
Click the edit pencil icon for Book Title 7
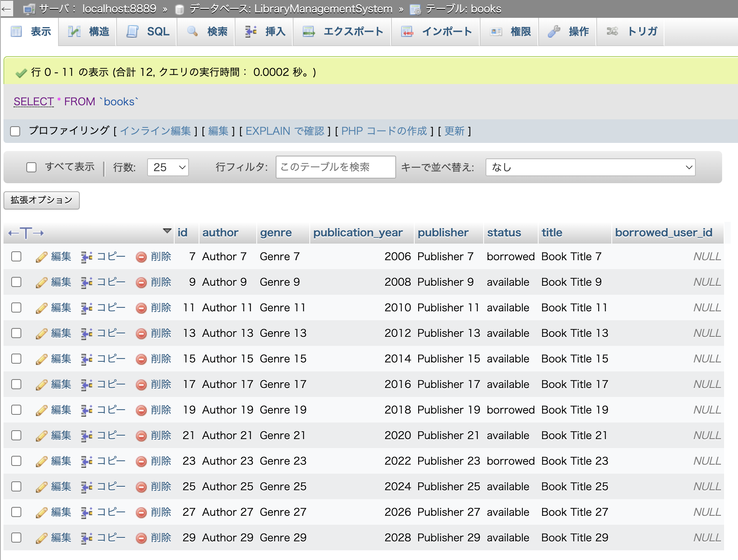42,256
